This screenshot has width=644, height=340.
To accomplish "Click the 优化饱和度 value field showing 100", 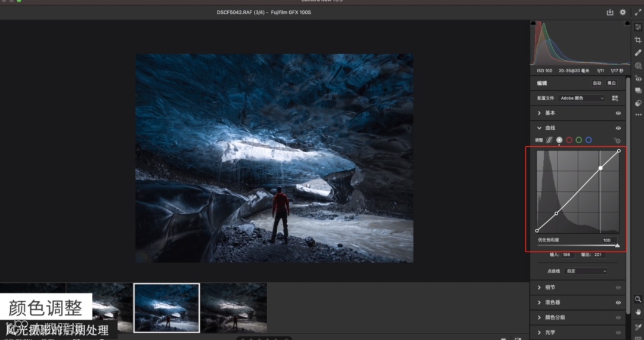I will 609,240.
